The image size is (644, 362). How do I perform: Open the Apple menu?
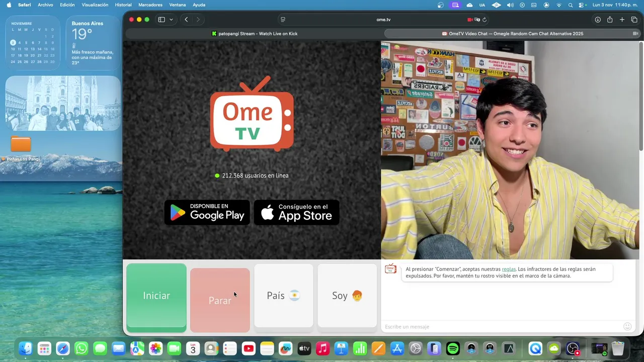coord(9,5)
